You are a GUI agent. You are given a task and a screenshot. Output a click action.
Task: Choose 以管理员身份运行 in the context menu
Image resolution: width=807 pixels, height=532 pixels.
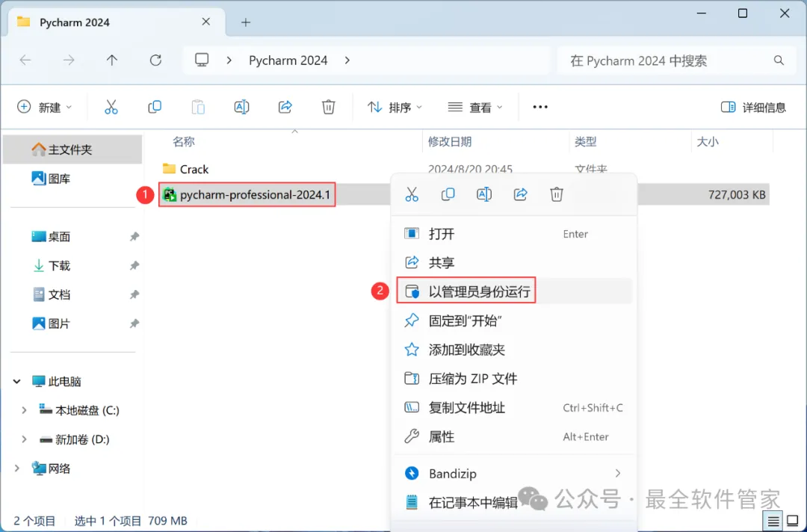[x=515, y=291]
